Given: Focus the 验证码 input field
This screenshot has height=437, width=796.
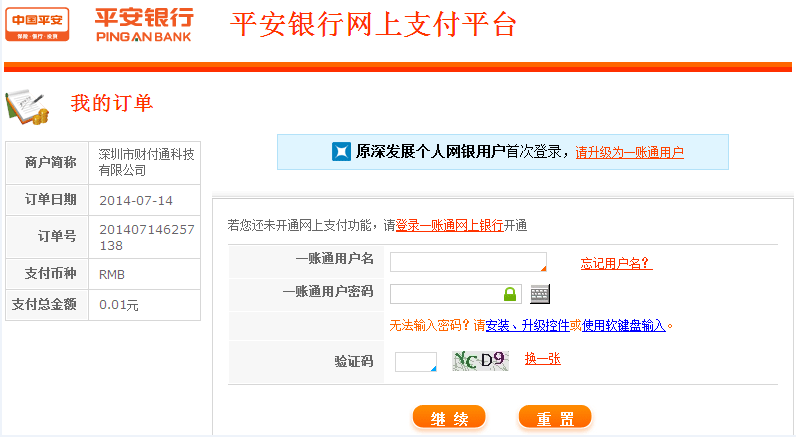Looking at the screenshot, I should coord(416,362).
